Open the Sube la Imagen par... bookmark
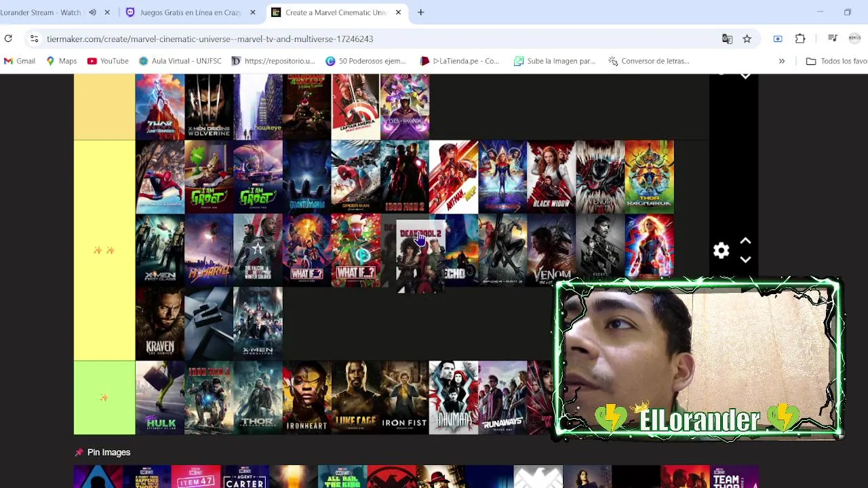The height and width of the screenshot is (488, 868). (x=555, y=61)
